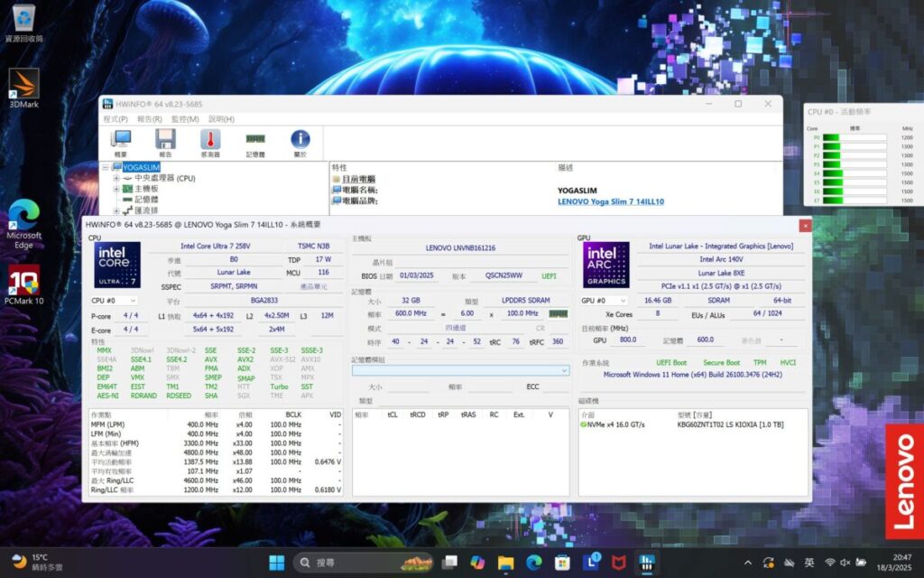This screenshot has height=578, width=924.
Task: Open the Windows Start menu
Action: [x=276, y=563]
